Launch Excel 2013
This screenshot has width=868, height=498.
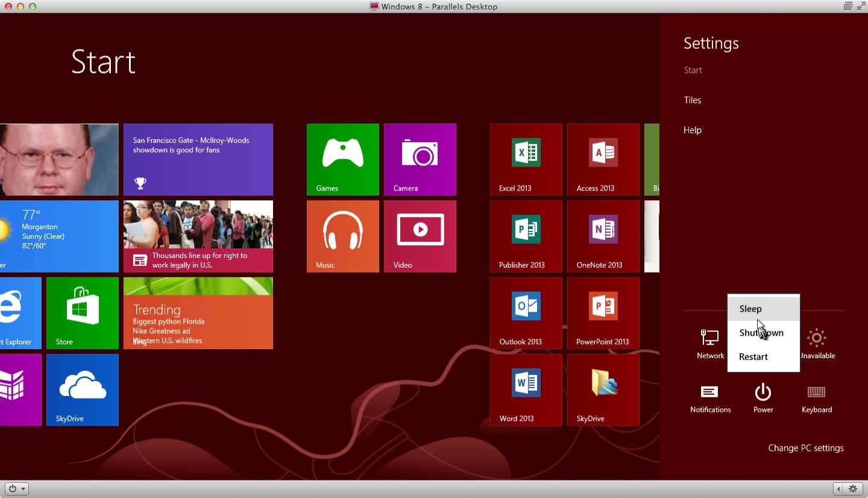(526, 160)
